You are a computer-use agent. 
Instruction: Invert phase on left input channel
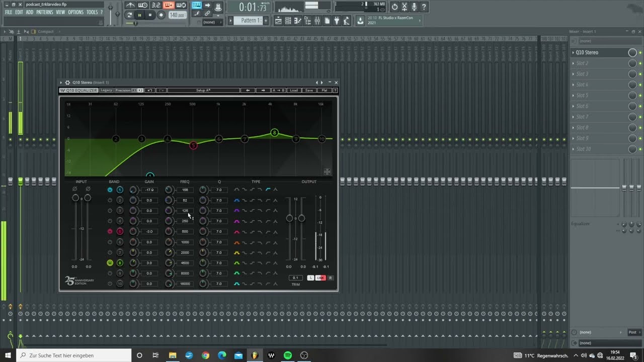pos(75,189)
